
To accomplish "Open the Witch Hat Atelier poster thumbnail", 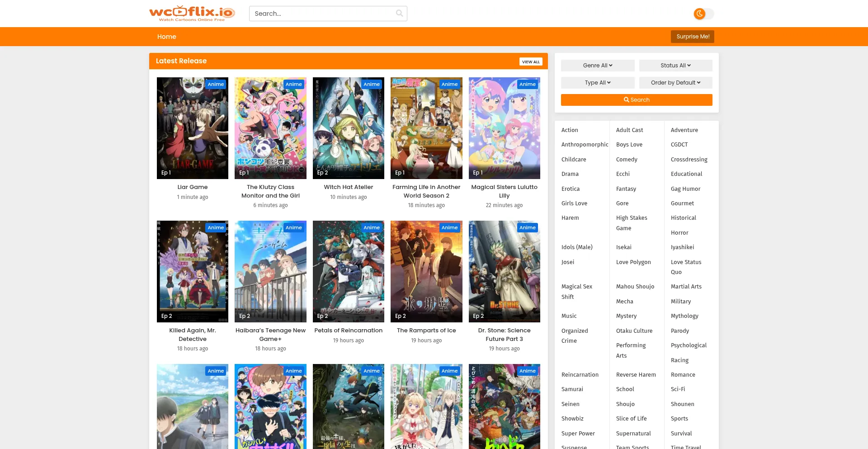I will click(349, 128).
